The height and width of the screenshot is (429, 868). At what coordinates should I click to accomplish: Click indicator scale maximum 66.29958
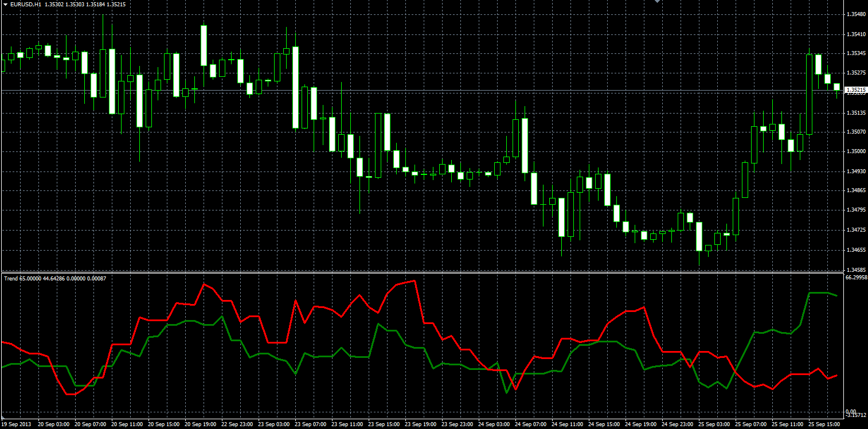pos(856,277)
